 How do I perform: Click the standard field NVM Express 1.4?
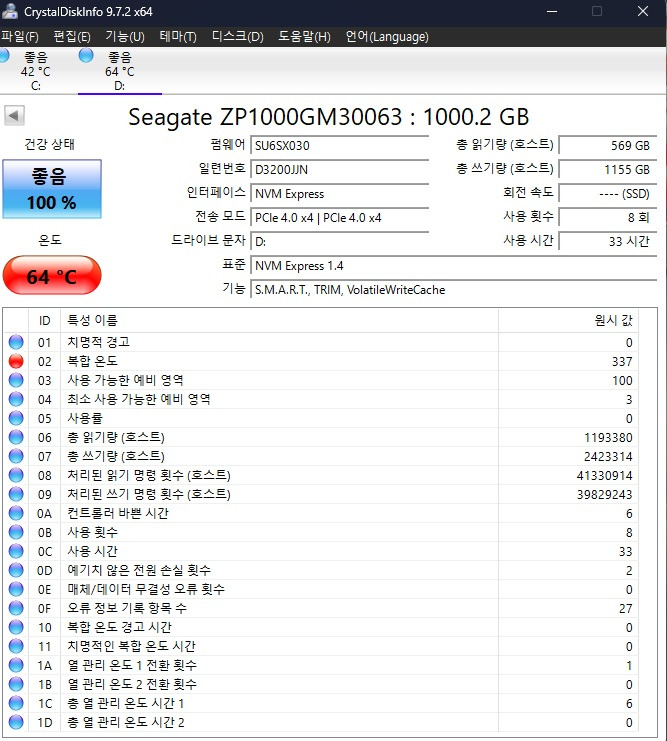click(454, 266)
